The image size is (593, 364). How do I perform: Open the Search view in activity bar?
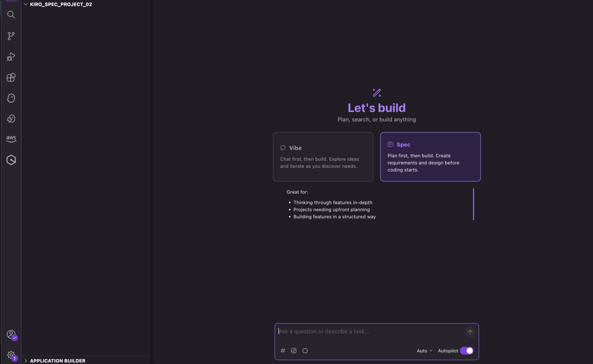pos(11,15)
